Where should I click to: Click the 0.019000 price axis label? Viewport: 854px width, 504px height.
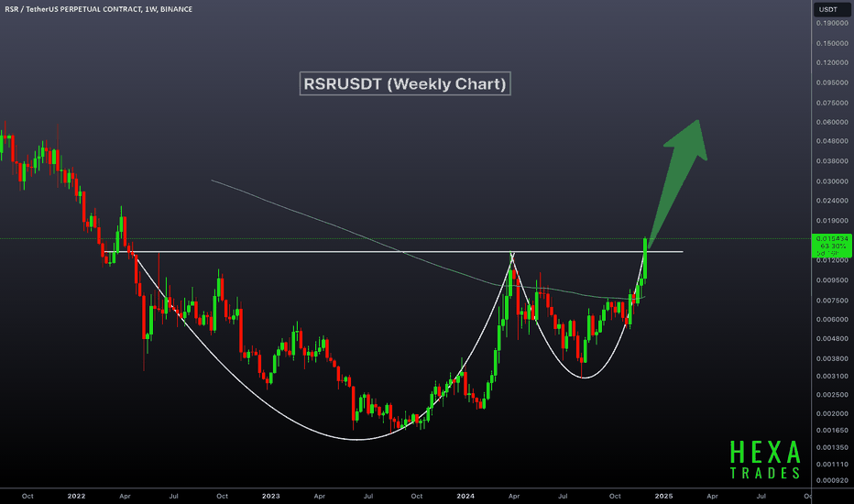pyautogui.click(x=832, y=221)
